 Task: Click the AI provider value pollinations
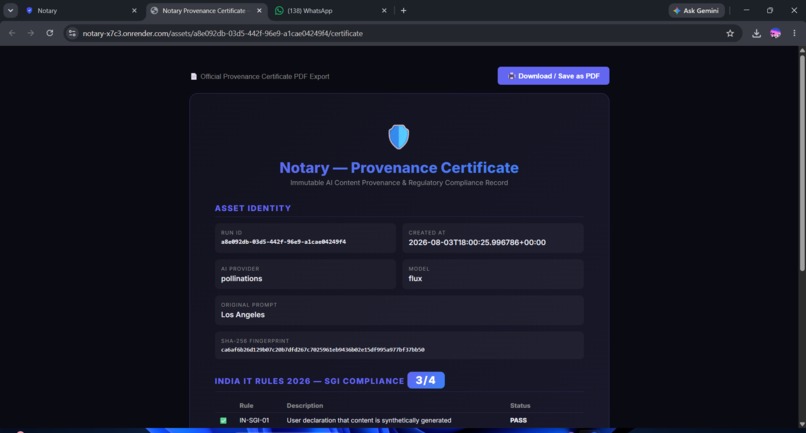click(242, 278)
